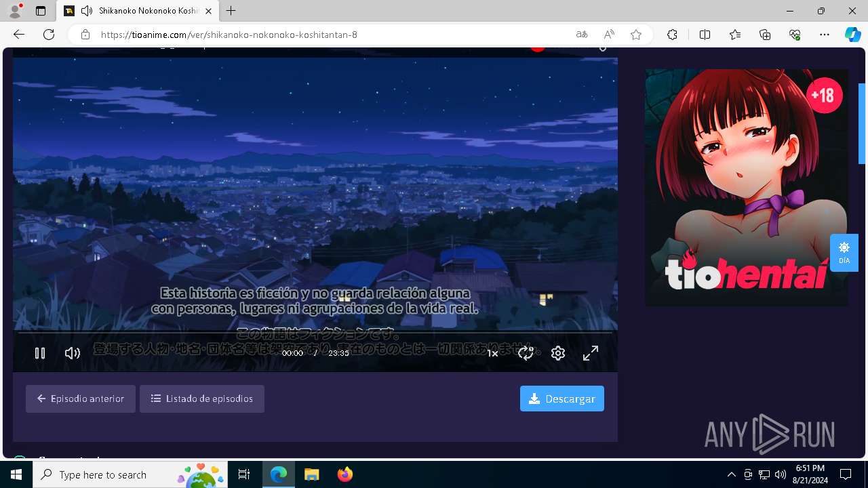This screenshot has height=488, width=868.
Task: Toggle DÍA light mode
Action: point(844,253)
